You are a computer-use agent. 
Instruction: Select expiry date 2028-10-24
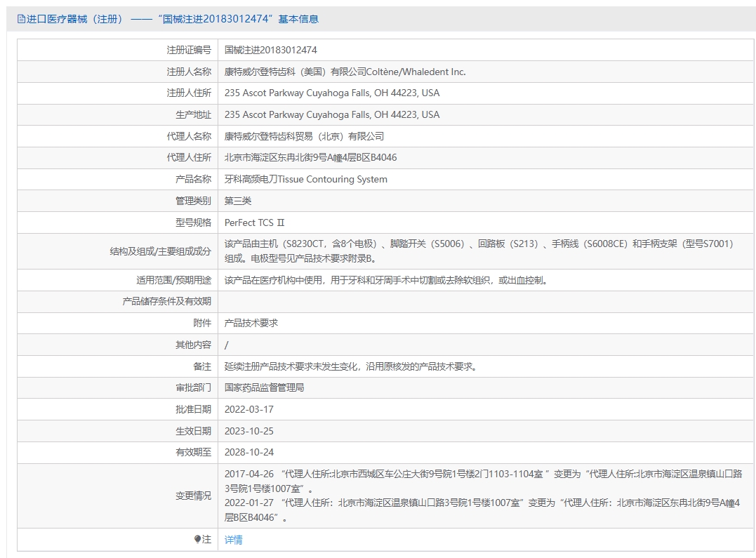[x=248, y=453]
